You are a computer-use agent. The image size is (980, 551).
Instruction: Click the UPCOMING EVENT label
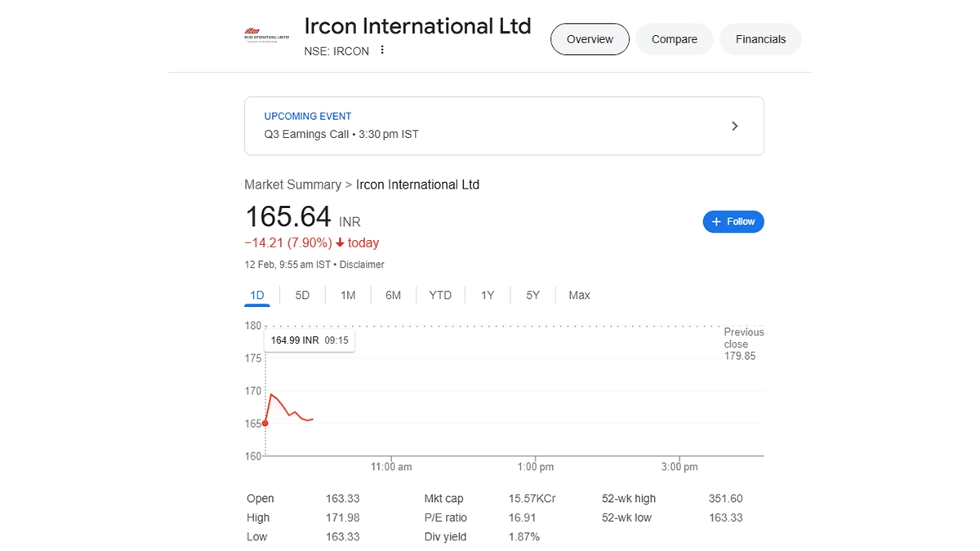point(308,116)
